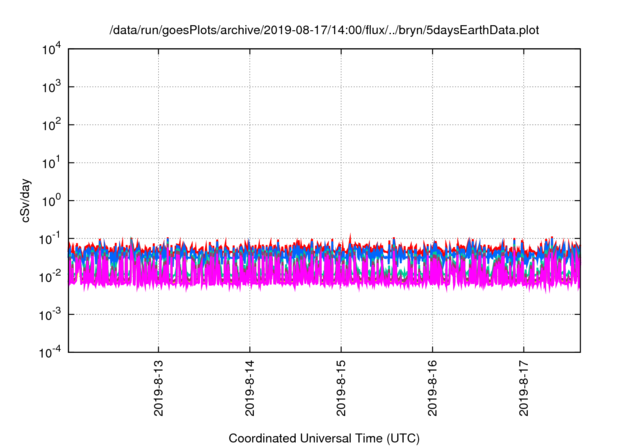Click the 2019-8-13 date axis label
640x448 pixels.
158,388
